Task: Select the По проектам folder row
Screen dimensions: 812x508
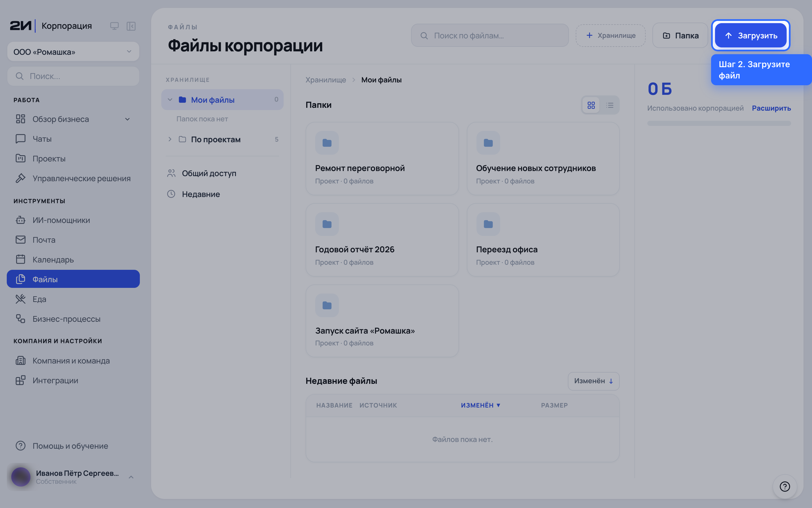Action: (222, 139)
